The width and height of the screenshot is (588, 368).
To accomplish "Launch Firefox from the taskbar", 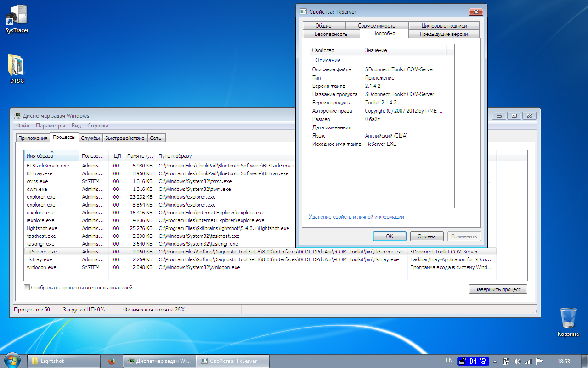I will click(x=111, y=361).
